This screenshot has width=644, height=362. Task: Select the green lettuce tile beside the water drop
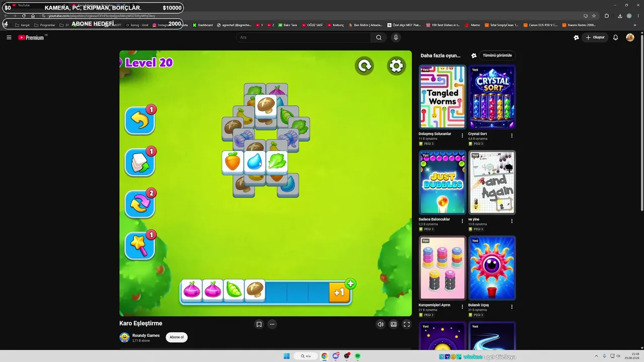click(x=277, y=162)
